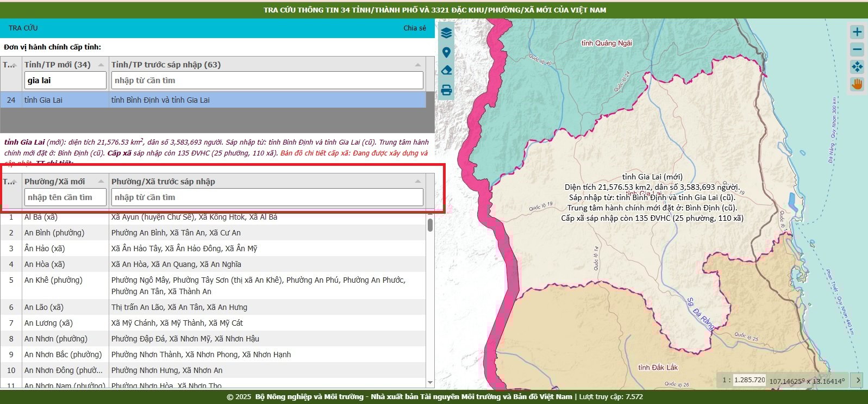The width and height of the screenshot is (868, 404).
Task: Click the pre-merger province search field
Action: point(267,80)
